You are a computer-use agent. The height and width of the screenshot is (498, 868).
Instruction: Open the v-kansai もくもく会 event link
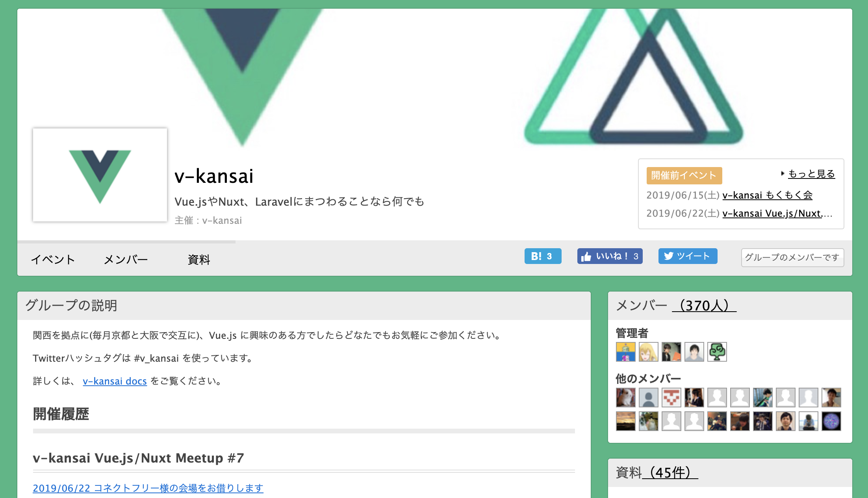pyautogui.click(x=768, y=195)
